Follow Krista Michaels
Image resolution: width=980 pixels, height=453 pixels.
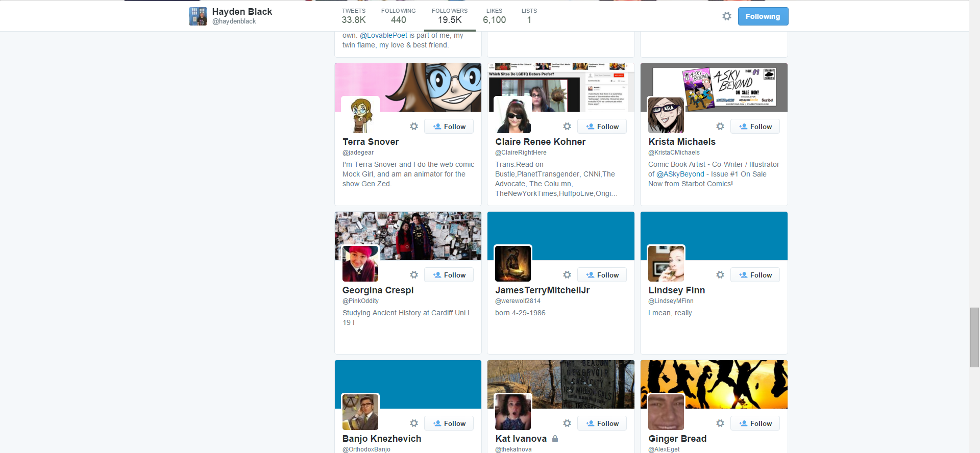(x=755, y=127)
